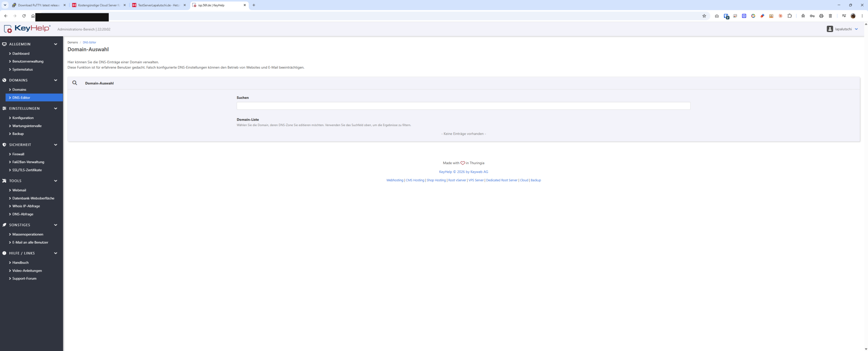Open Benutzerverwaltung in the sidebar
This screenshot has width=868, height=351.
[x=28, y=61]
